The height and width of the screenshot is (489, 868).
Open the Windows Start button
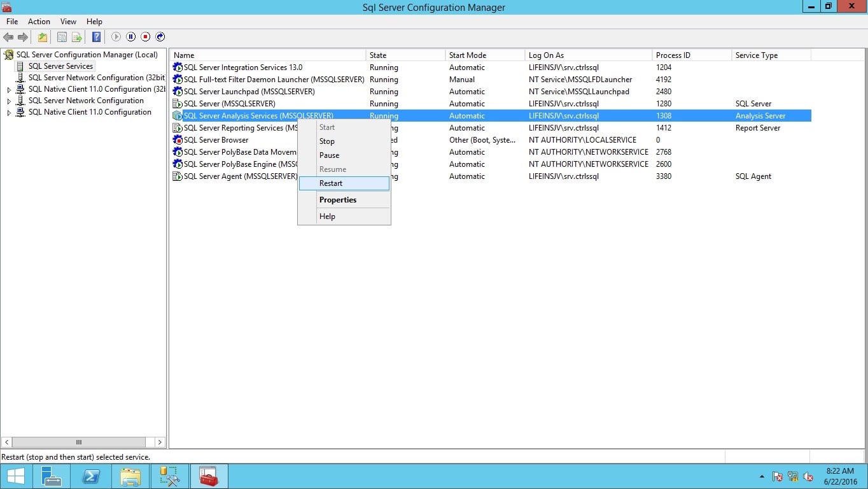[15, 476]
